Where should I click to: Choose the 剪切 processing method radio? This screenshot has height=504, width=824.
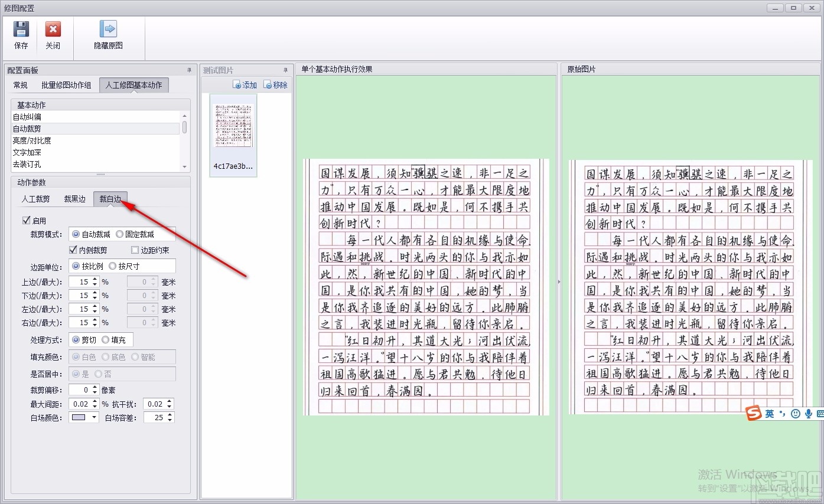coord(76,339)
